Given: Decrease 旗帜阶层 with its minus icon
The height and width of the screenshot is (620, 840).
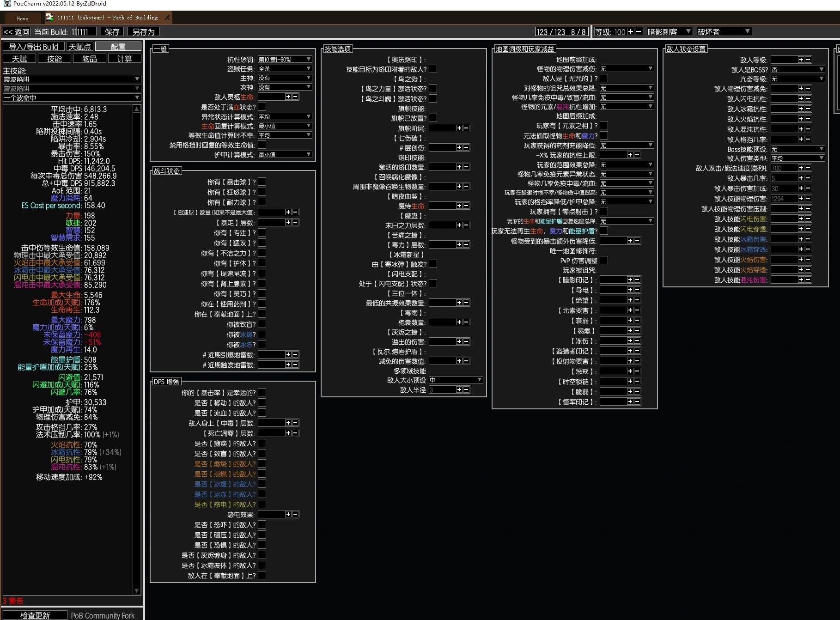Looking at the screenshot, I should click(466, 128).
